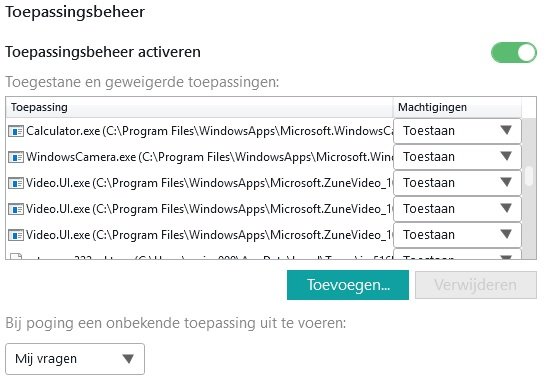This screenshot has width=546, height=388.
Task: Open the Toestaan dropdown for Calculator.exe
Action: (x=457, y=131)
